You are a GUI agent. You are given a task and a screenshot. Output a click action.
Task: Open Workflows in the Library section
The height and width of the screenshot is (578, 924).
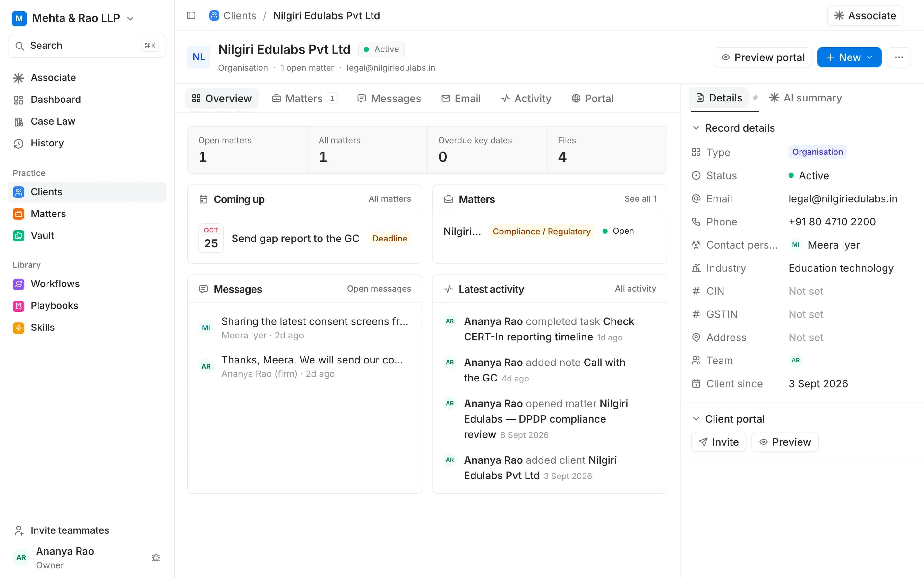coord(87,284)
